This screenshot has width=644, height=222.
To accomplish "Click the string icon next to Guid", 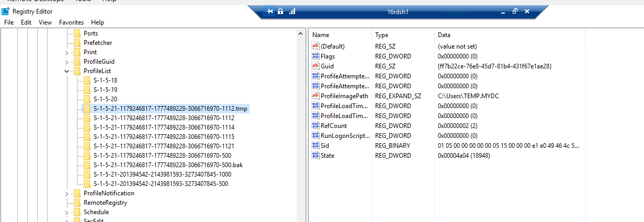I will coord(315,66).
